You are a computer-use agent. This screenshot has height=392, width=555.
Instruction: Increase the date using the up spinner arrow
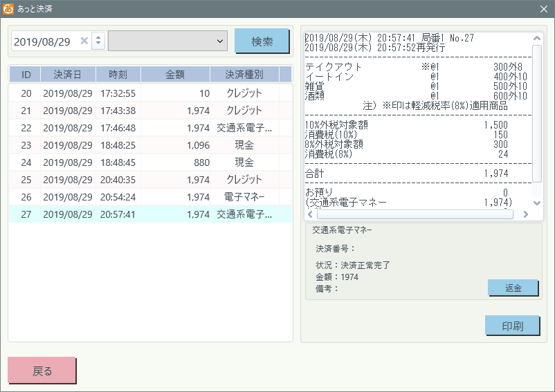coord(98,37)
